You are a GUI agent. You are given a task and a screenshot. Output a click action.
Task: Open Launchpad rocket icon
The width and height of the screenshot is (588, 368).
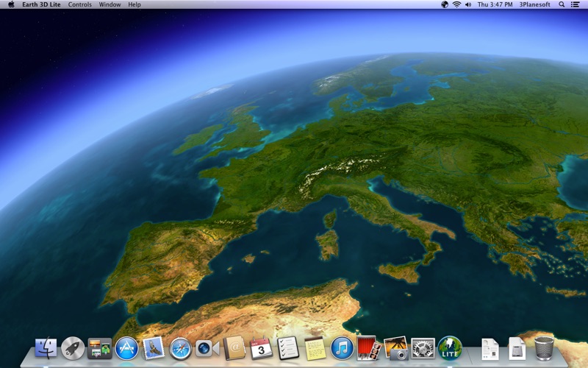pyautogui.click(x=73, y=348)
